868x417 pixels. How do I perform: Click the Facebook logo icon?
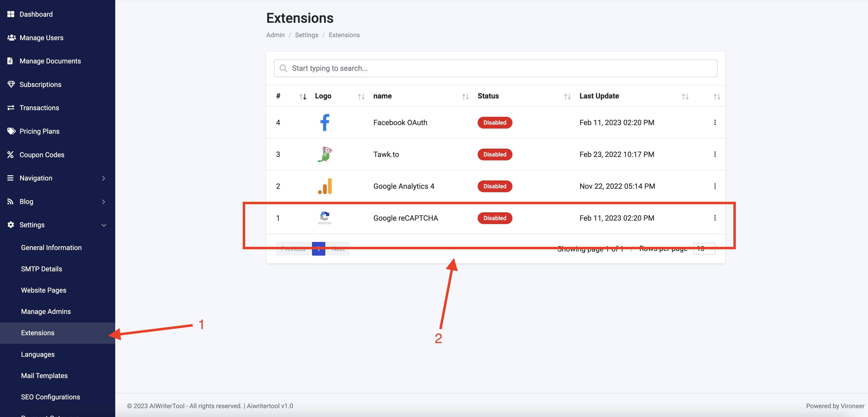[324, 122]
